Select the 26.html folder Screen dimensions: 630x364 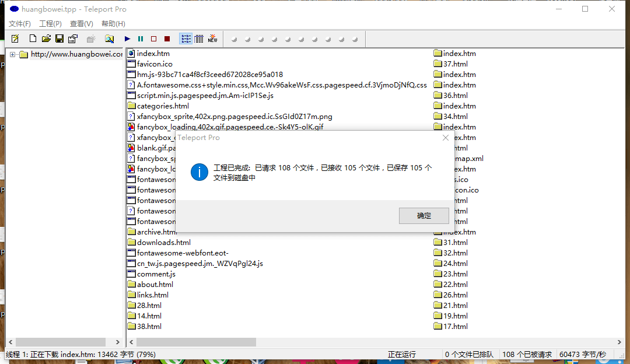pos(455,295)
